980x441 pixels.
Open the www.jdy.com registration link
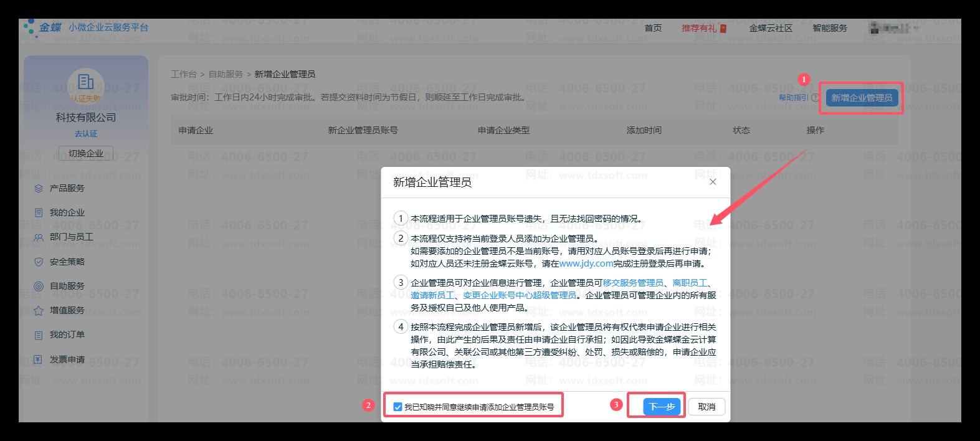pyautogui.click(x=586, y=263)
